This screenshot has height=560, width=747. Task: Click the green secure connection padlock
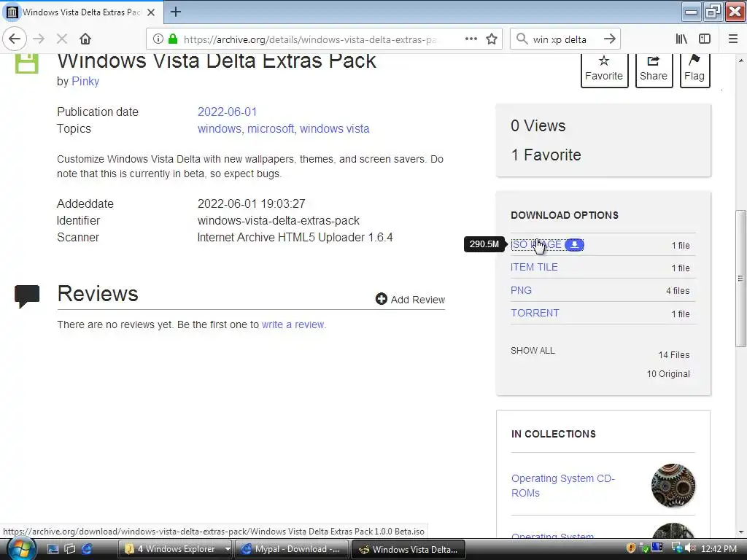(x=173, y=39)
